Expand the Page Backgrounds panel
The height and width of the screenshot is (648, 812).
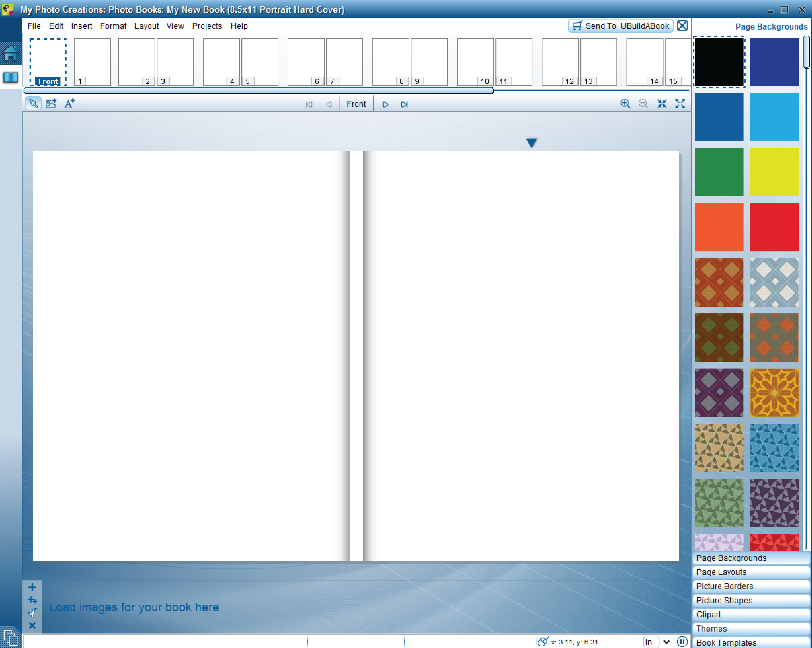[751, 558]
